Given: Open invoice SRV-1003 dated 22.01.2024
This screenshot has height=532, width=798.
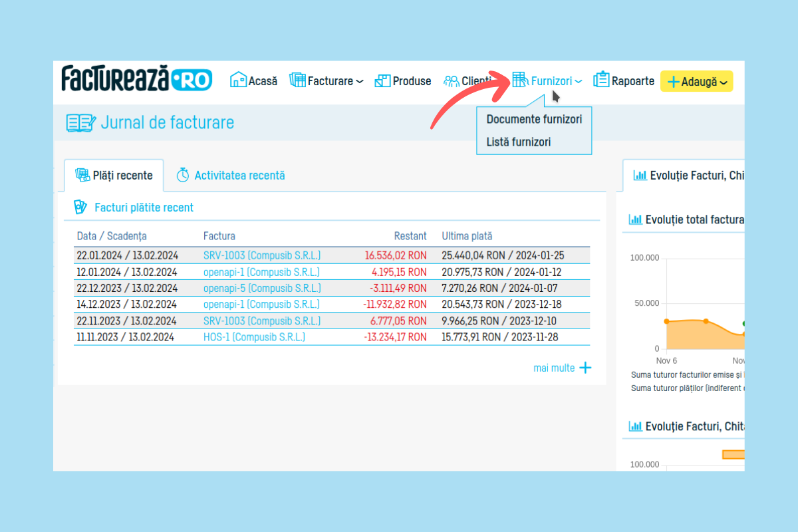Looking at the screenshot, I should click(x=262, y=255).
